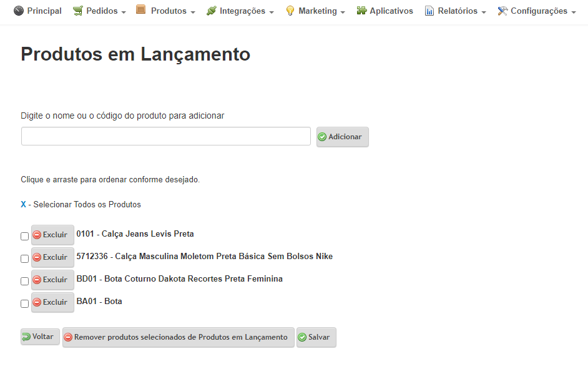Select the checkbox for Bota Coturno Dakota
Viewport: 588px width, 369px height.
tap(24, 281)
